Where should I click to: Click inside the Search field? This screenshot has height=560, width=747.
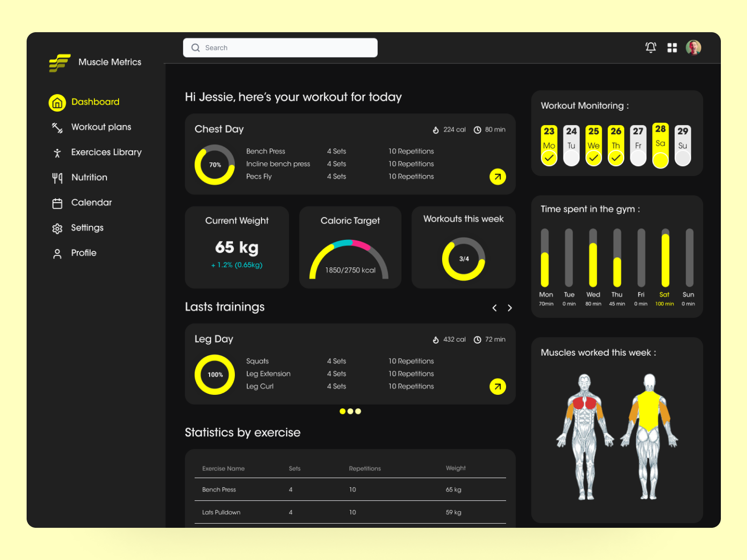pyautogui.click(x=280, y=47)
